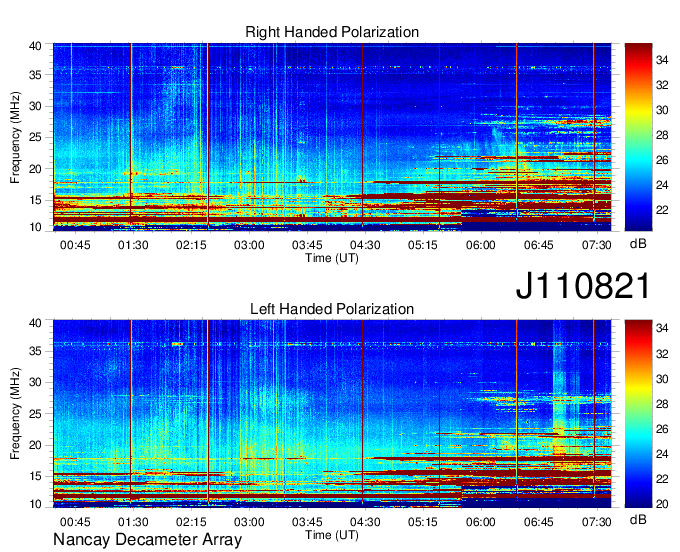Image resolution: width=680 pixels, height=552 pixels.
Task: Click the 25 MHz tick on Left Handed plot
Action: 35,414
